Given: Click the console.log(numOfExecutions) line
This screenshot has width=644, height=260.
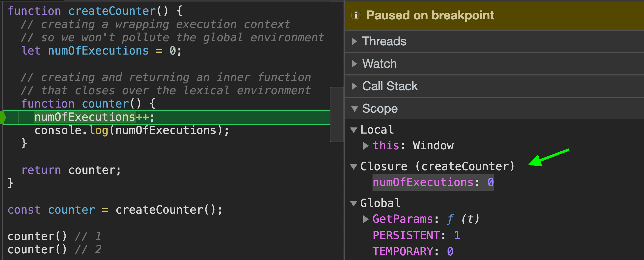Looking at the screenshot, I should [x=132, y=131].
